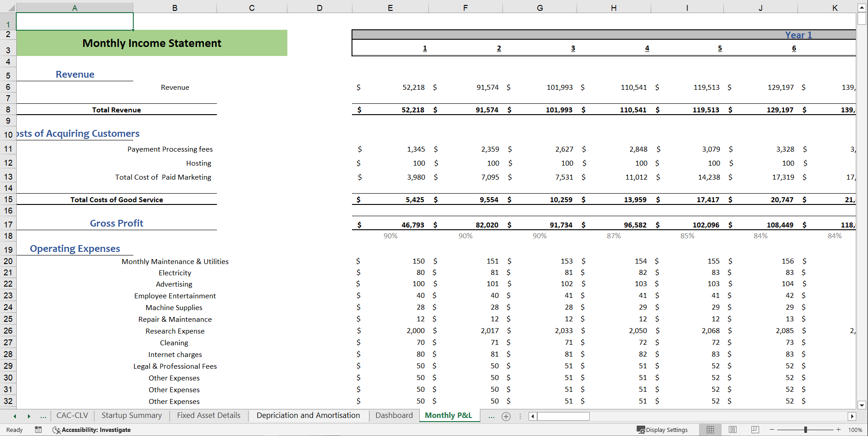Click Monthly Maintenance & Utilities label
The height and width of the screenshot is (436, 868).
tap(175, 261)
